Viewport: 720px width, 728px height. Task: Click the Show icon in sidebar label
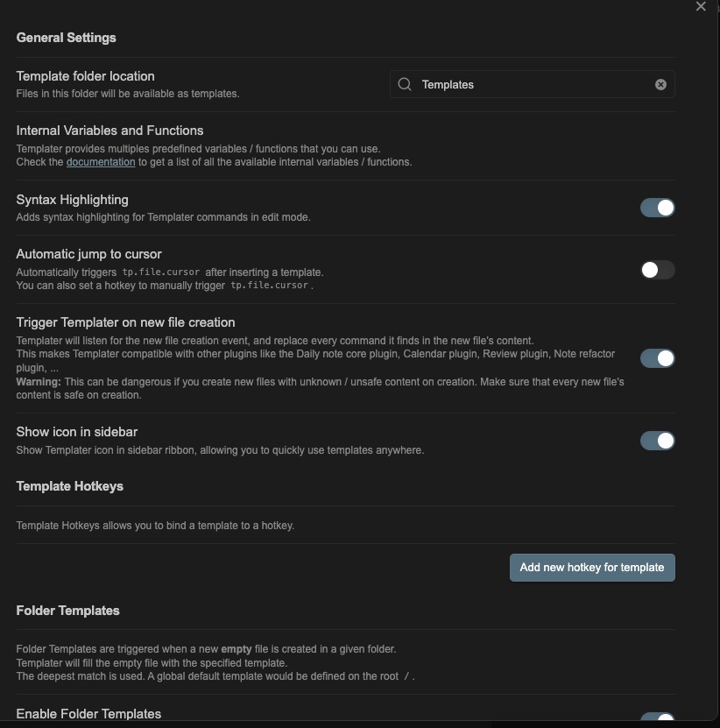click(x=77, y=431)
